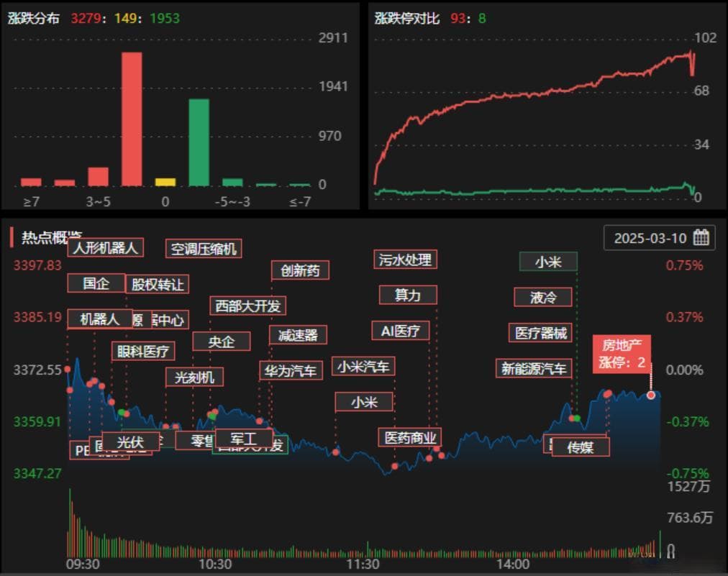Click the 房地产 涨停 tooltip
728x576 pixels.
click(x=622, y=353)
